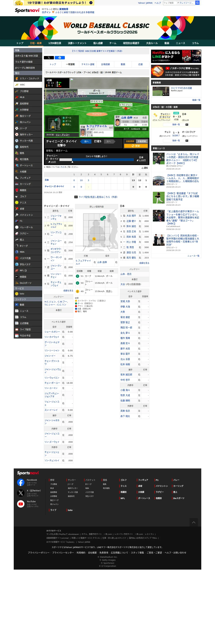
Task: Switch to テキスト速報 tab
Action: [88, 64]
